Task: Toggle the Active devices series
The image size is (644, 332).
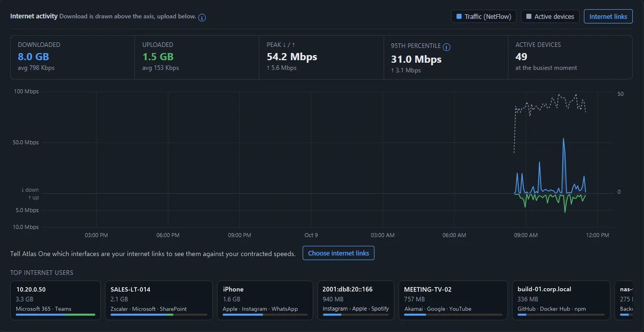Action: (x=550, y=16)
